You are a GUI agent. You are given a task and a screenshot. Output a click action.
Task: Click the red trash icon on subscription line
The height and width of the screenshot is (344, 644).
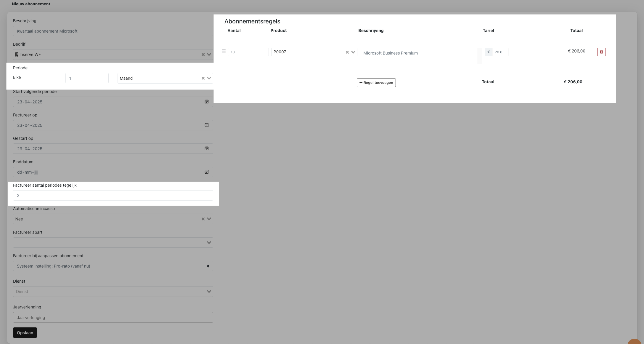601,52
